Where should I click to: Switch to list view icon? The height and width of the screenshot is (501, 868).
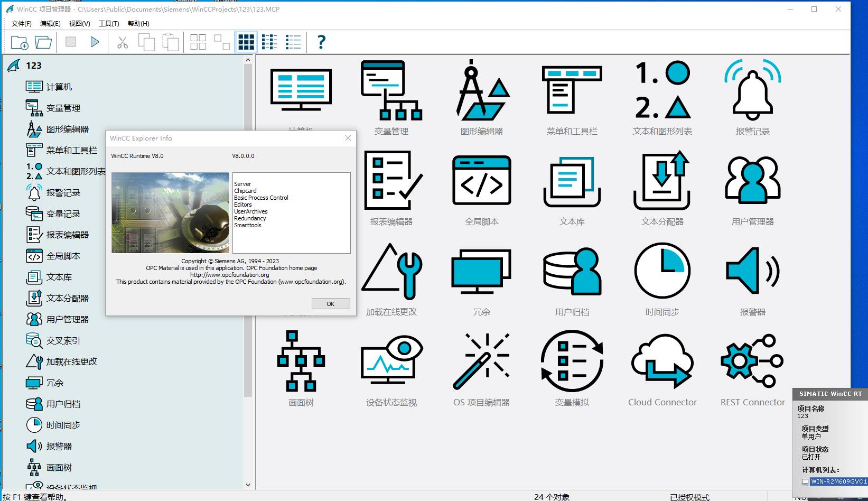pyautogui.click(x=269, y=42)
